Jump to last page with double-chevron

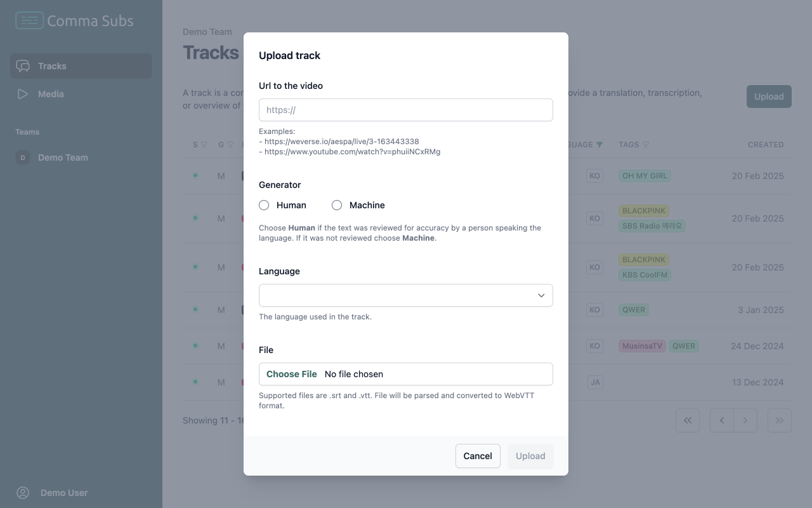click(780, 420)
